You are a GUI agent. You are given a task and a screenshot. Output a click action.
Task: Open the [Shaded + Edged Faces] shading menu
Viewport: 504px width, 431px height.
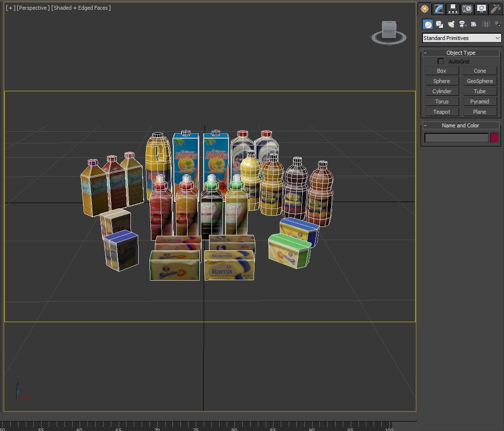click(81, 8)
